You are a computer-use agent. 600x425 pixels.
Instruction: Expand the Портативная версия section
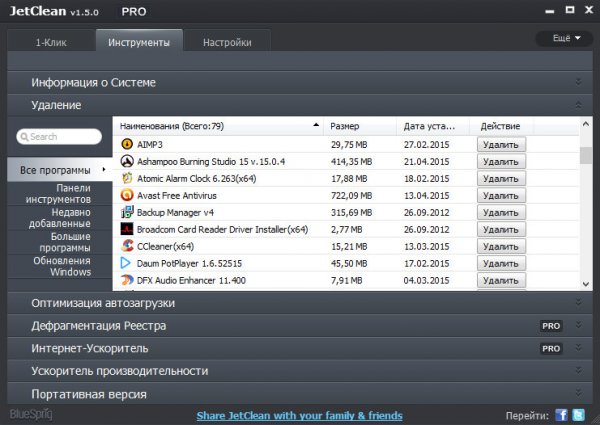point(300,394)
